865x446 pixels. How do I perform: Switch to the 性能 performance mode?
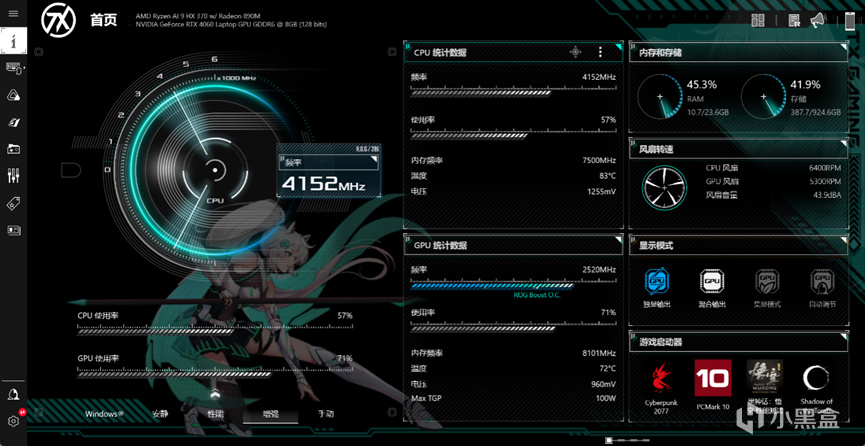pos(216,414)
